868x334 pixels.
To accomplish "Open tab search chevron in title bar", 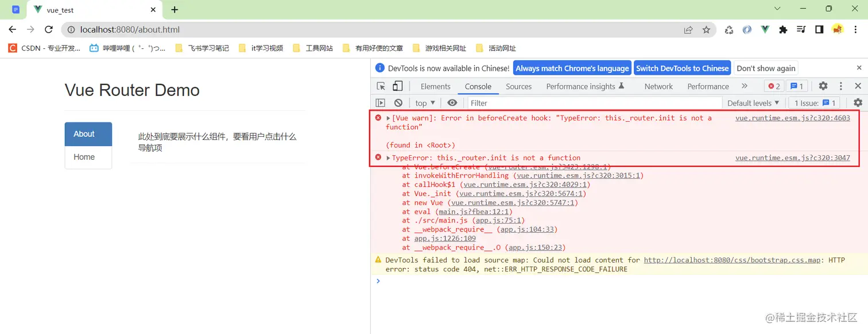I will tap(777, 9).
